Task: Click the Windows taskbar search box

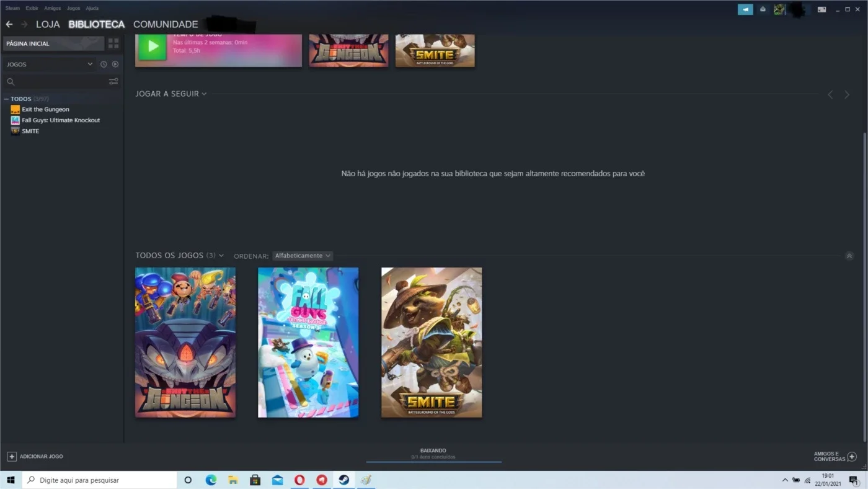Action: pos(99,480)
